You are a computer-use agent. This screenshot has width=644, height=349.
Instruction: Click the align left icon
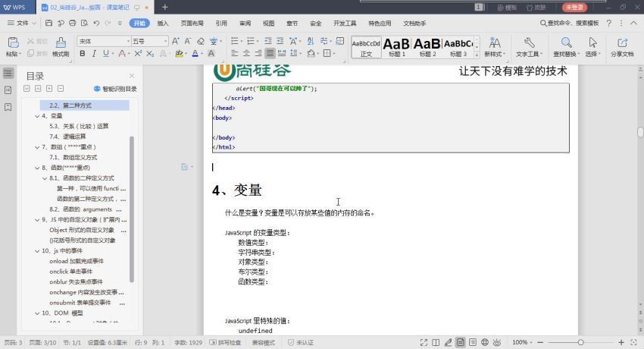[235, 53]
